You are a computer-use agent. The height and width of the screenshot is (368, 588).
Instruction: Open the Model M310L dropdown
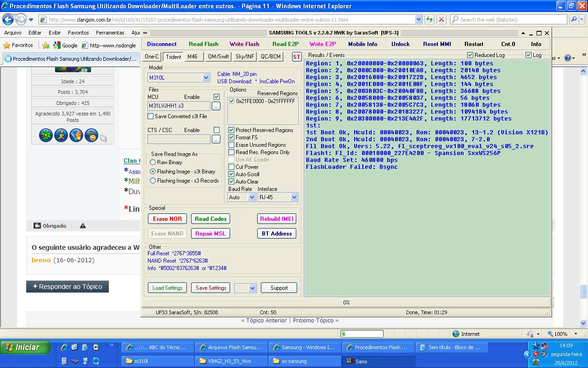click(x=206, y=78)
